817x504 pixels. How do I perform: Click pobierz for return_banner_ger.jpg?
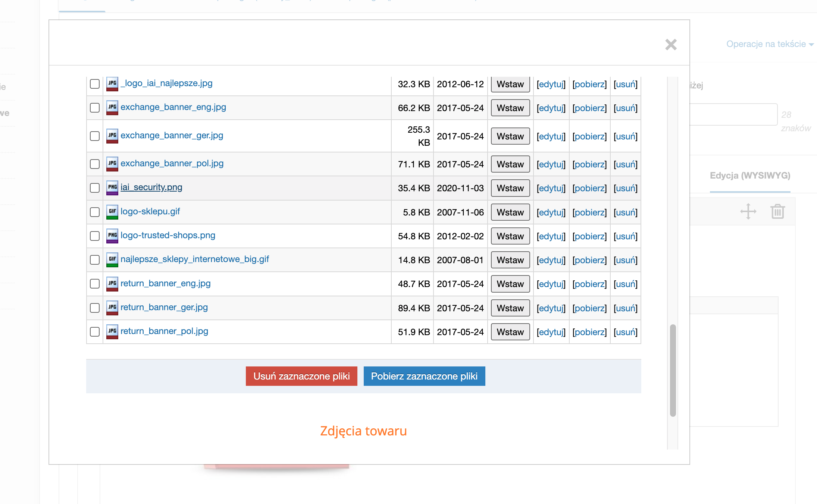[589, 308]
